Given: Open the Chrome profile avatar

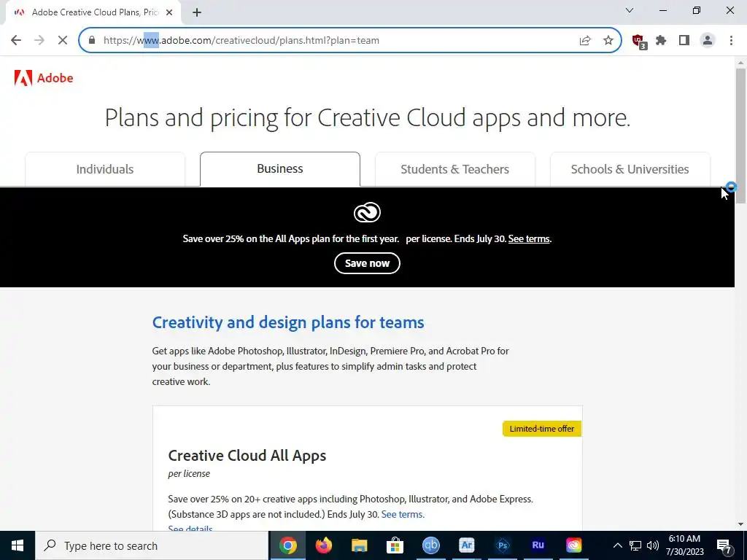Looking at the screenshot, I should [708, 41].
